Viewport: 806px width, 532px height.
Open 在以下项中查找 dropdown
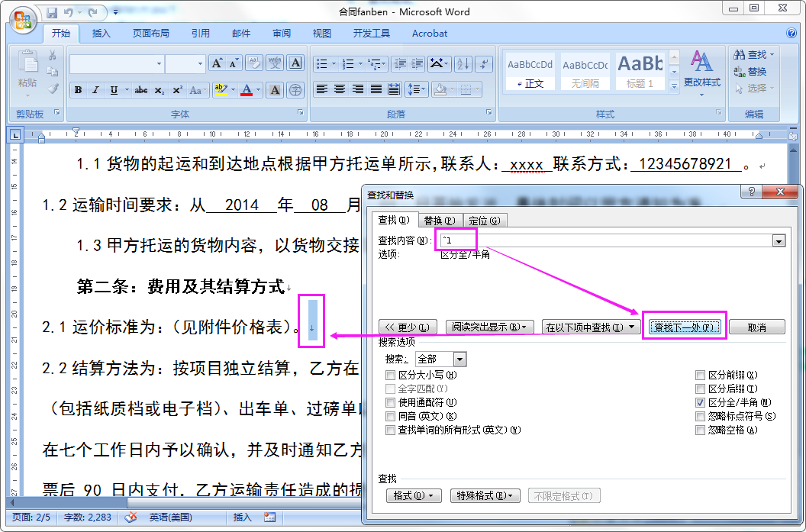[589, 327]
